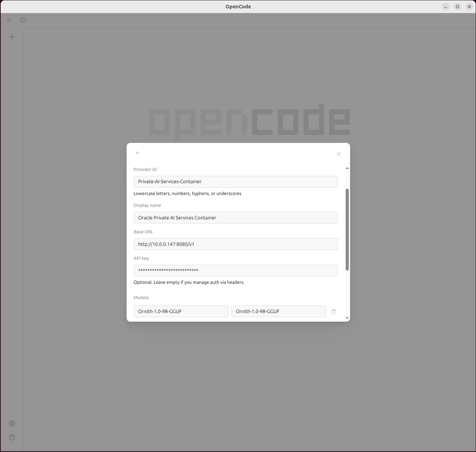
Task: Click the 'Display name' label
Action: 147,205
